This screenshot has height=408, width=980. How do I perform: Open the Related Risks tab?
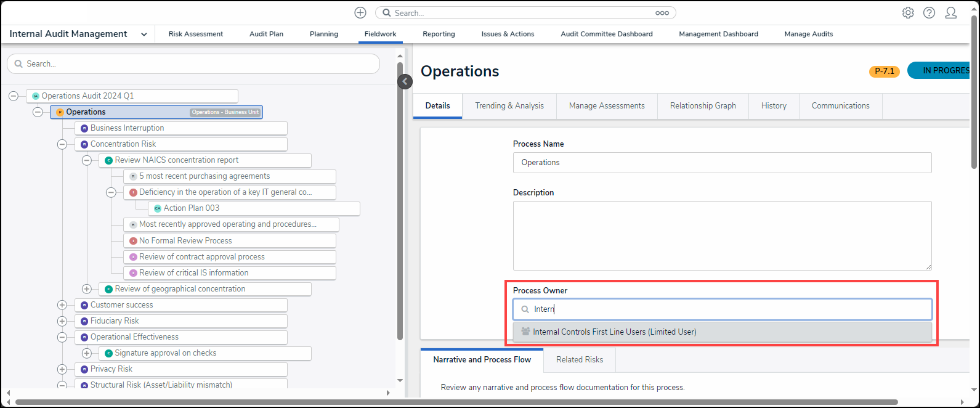579,360
